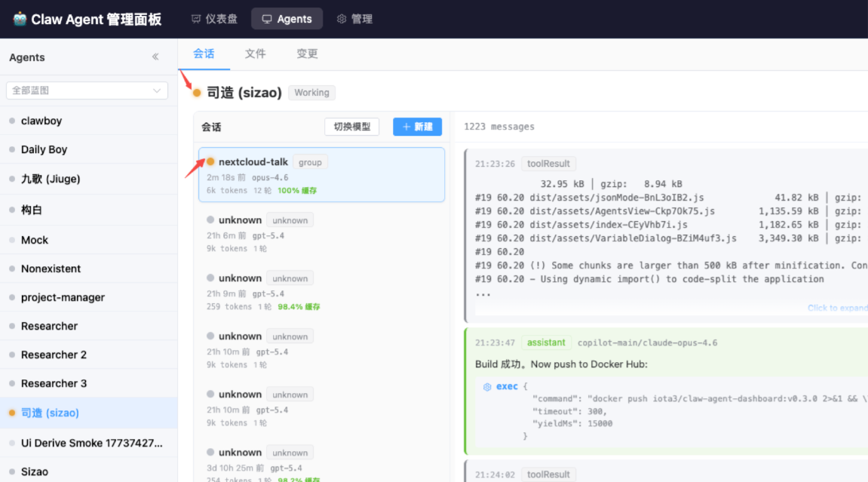Open the 全部蓝图 blueprint filter dropdown
The width and height of the screenshot is (868, 482).
click(x=87, y=91)
